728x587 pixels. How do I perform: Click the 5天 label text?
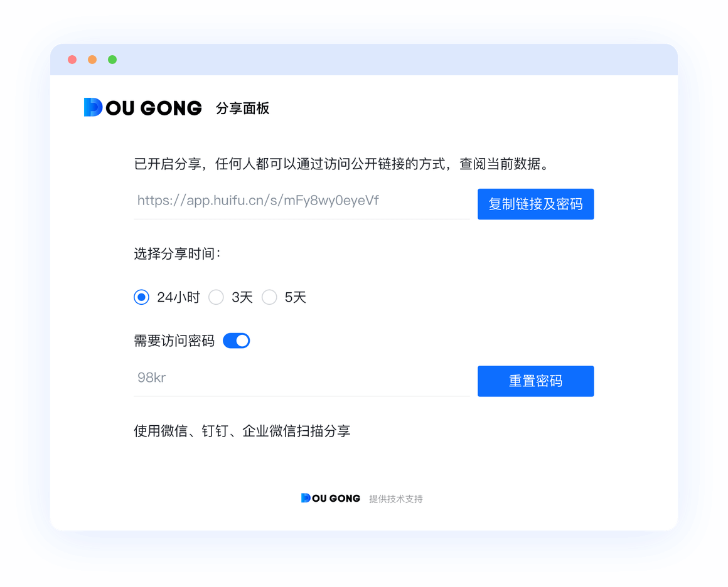[296, 297]
